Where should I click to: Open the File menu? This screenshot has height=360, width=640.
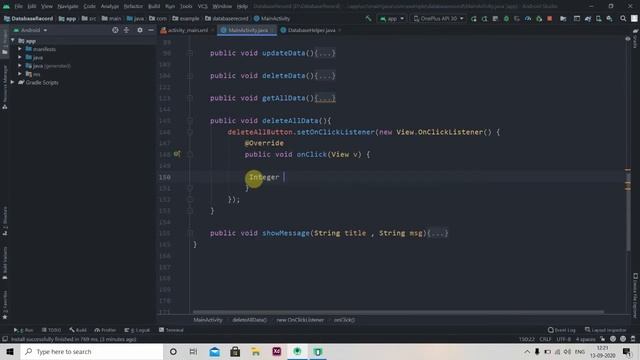point(19,6)
